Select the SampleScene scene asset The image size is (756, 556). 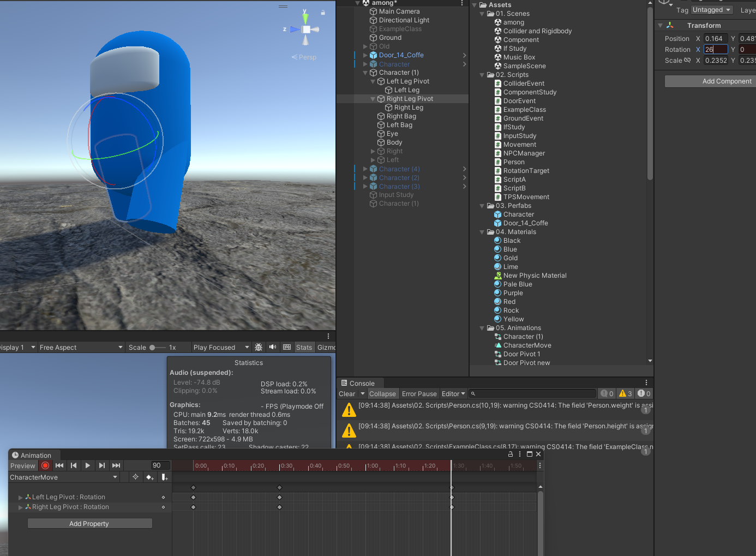point(524,66)
